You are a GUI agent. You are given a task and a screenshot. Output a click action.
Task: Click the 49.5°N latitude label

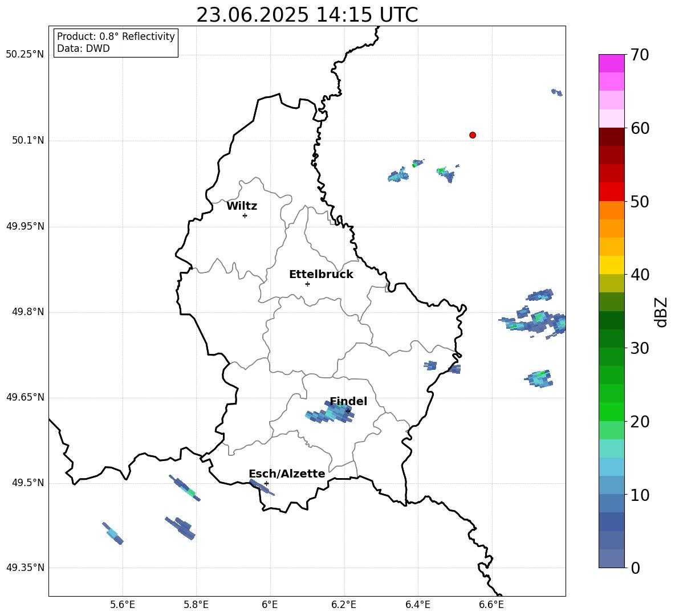click(28, 483)
